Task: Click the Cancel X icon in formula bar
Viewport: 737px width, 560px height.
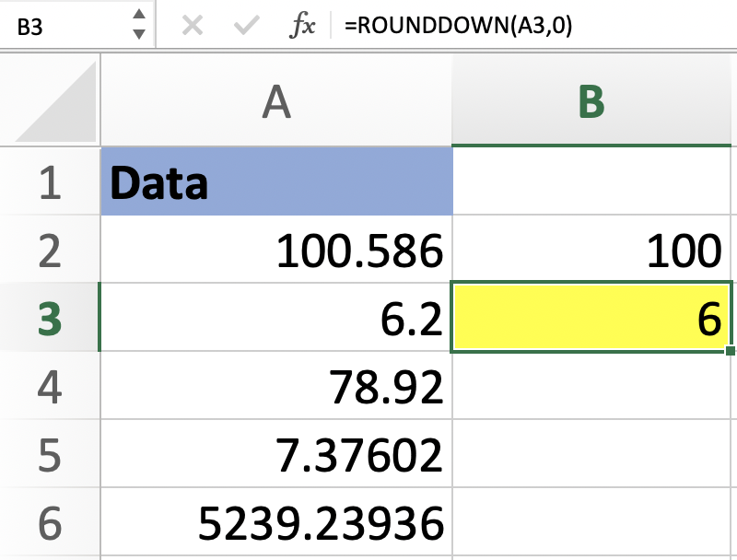Action: 193,26
